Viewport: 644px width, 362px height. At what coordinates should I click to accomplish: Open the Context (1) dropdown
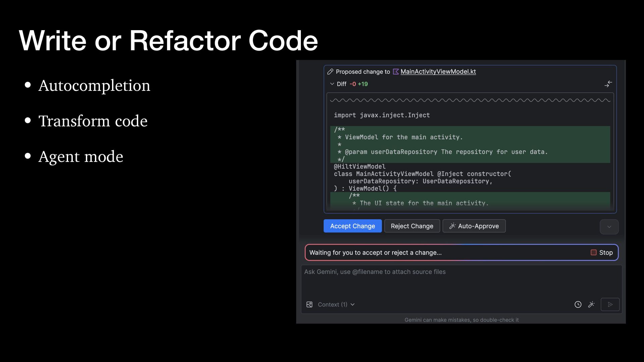pyautogui.click(x=336, y=305)
